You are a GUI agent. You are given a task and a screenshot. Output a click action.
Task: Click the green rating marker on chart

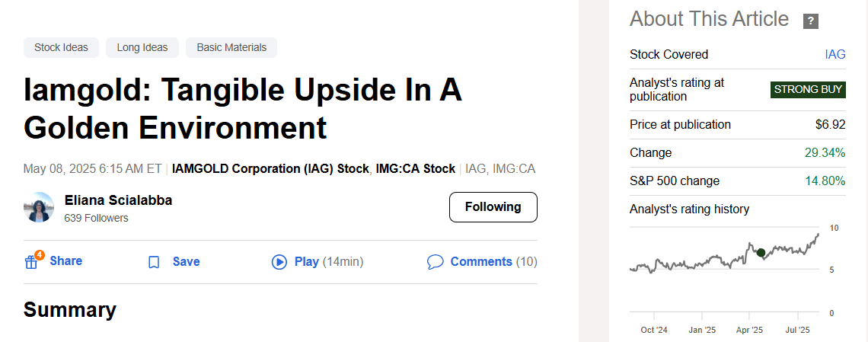click(760, 252)
